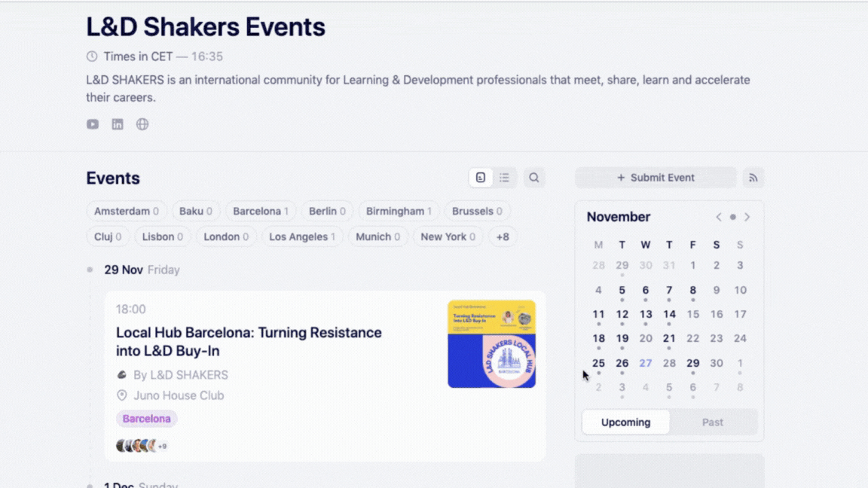Select November 13 in the calendar

coord(646,314)
